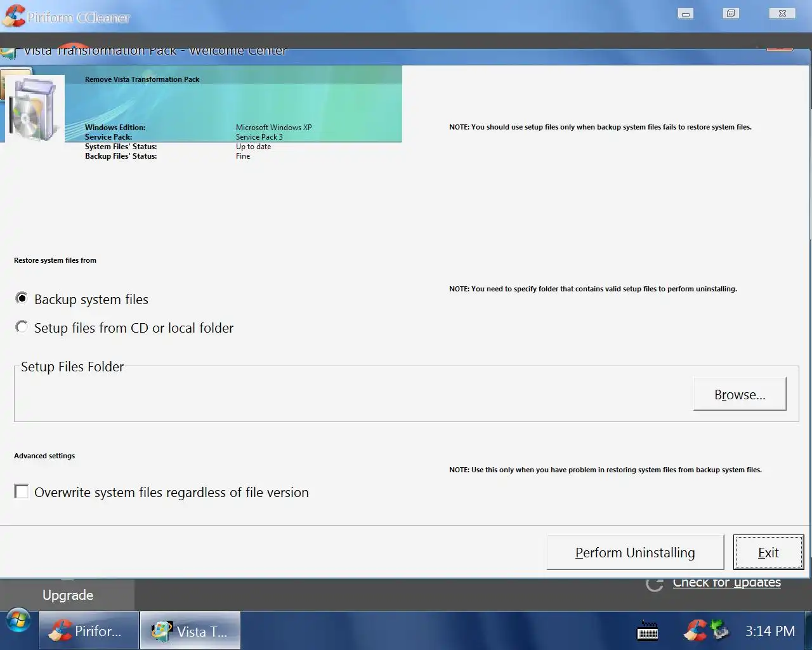Click the Service Pack 3 value
Image resolution: width=812 pixels, height=650 pixels.
pyautogui.click(x=259, y=136)
